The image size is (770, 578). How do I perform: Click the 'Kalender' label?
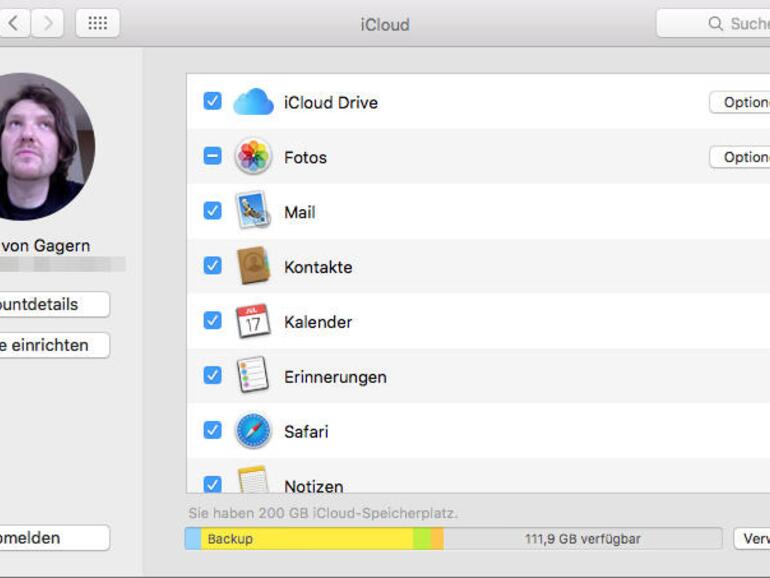click(x=318, y=322)
